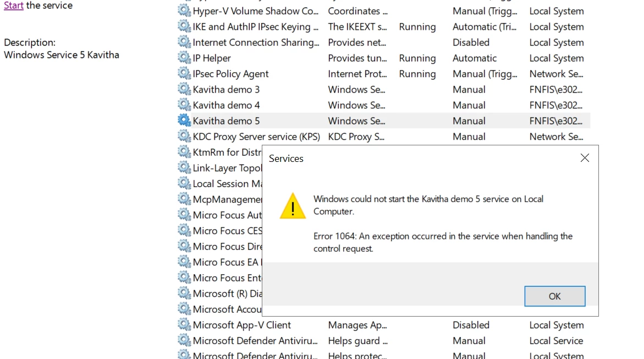This screenshot has height=359, width=644.
Task: Select the Kavitha demo 3 service name
Action: coord(226,90)
